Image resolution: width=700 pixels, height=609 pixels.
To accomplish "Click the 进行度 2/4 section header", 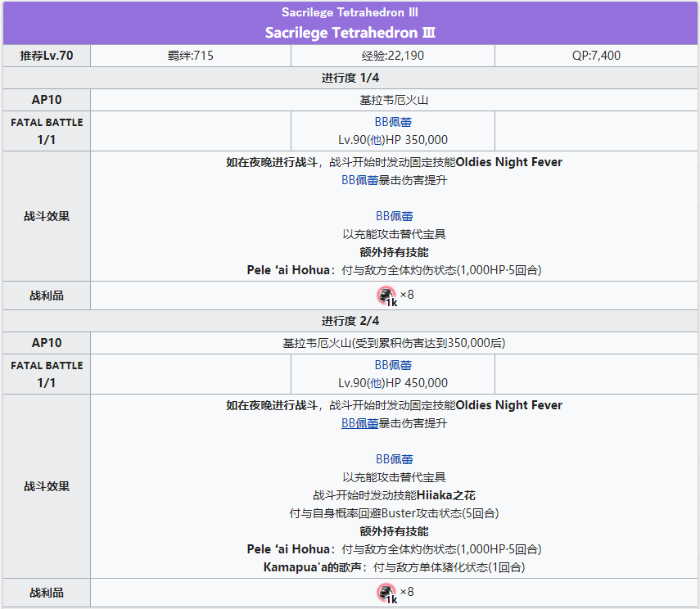I will tap(350, 321).
